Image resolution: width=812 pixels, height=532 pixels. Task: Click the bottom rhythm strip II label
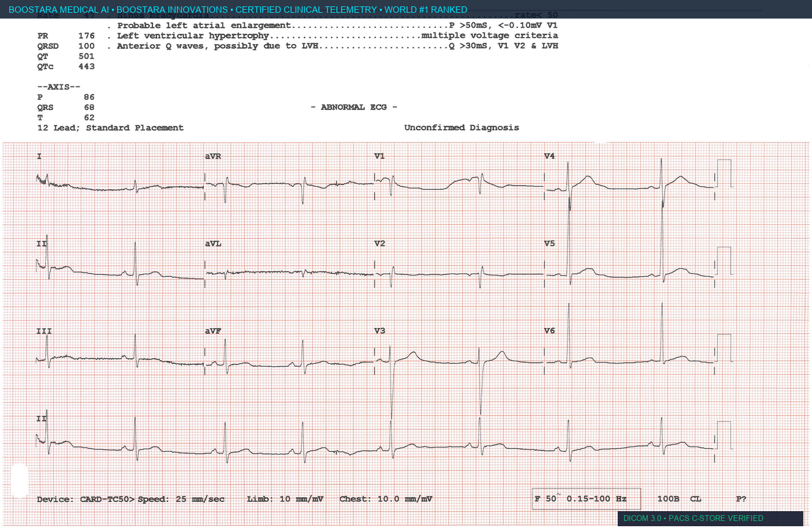point(42,419)
